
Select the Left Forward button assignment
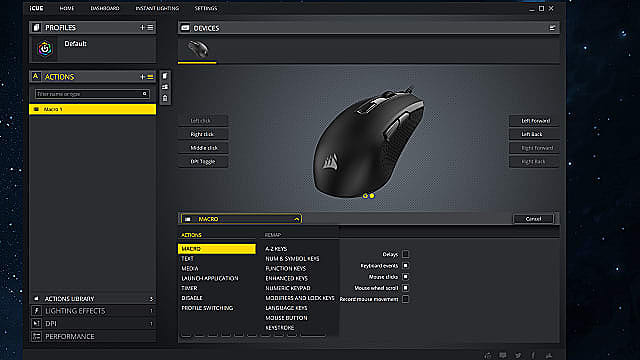coord(534,120)
